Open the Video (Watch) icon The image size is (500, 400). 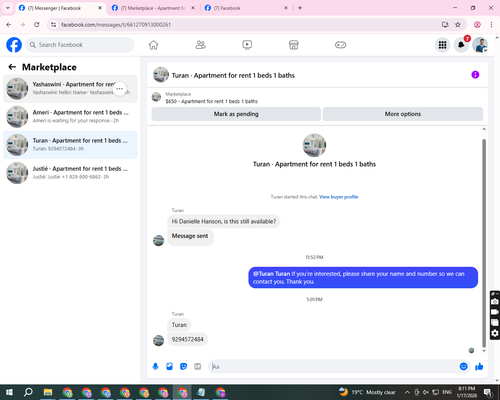(247, 45)
